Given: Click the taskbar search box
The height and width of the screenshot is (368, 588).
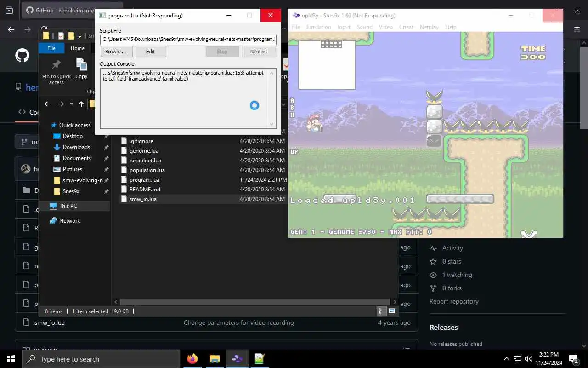Looking at the screenshot, I should point(101,359).
